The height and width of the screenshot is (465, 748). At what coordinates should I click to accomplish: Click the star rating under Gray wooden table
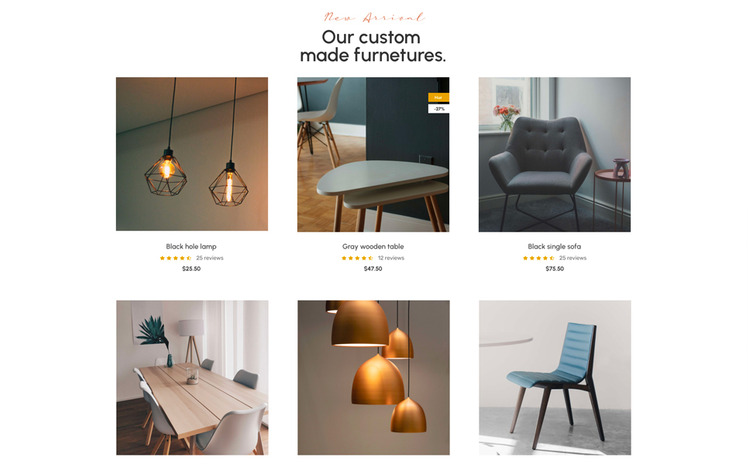coord(357,258)
